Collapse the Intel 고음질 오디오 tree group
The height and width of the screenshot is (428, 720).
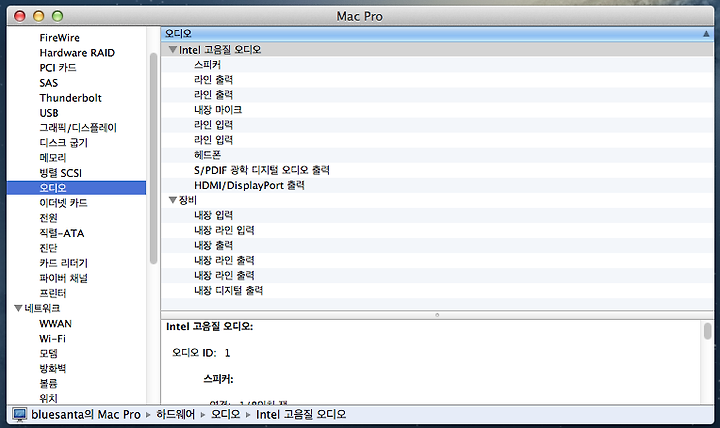[173, 50]
